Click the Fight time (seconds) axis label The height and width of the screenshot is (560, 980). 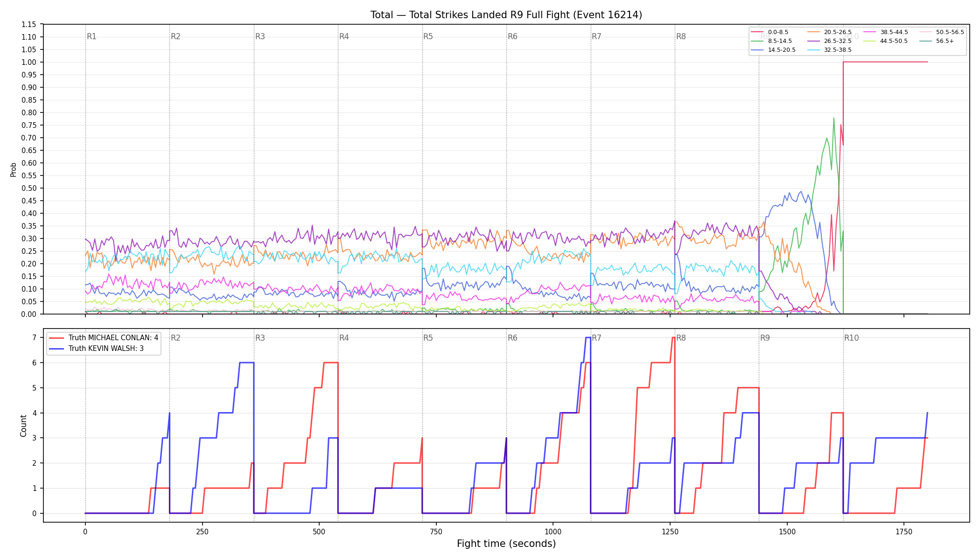pos(506,544)
